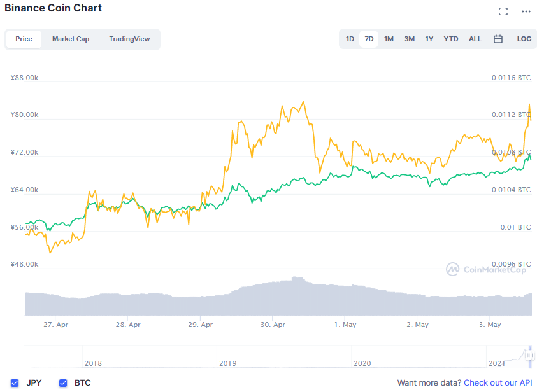Select the 1M time range
The image size is (537, 392).
(389, 39)
